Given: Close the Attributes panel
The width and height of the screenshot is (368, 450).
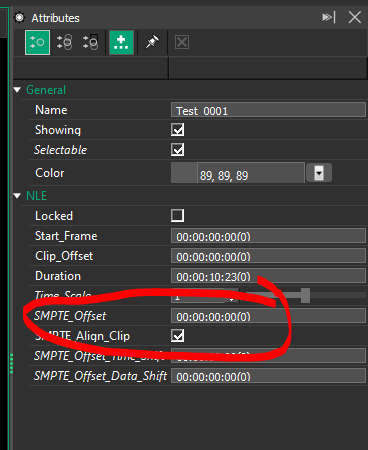Looking at the screenshot, I should 355,17.
